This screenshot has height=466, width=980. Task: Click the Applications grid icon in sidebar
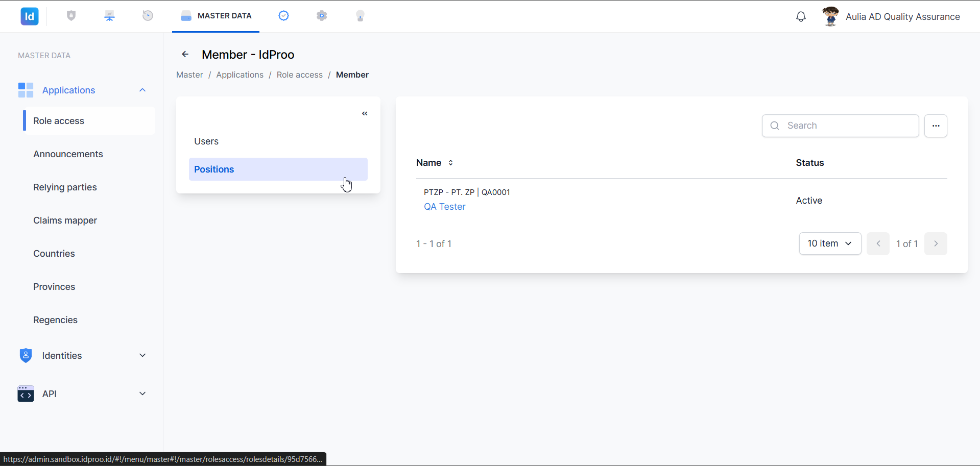coord(26,90)
